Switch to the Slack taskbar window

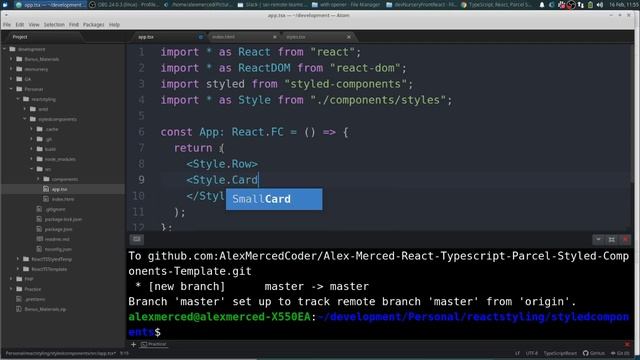273,5
